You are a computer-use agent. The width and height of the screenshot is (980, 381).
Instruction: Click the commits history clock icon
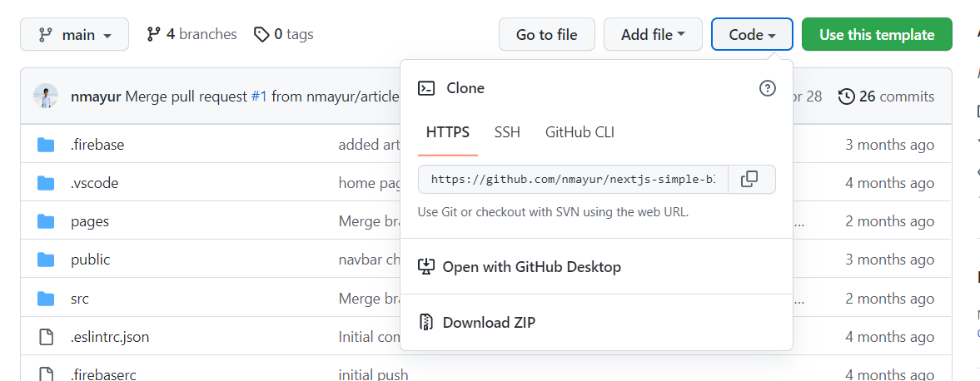tap(847, 96)
